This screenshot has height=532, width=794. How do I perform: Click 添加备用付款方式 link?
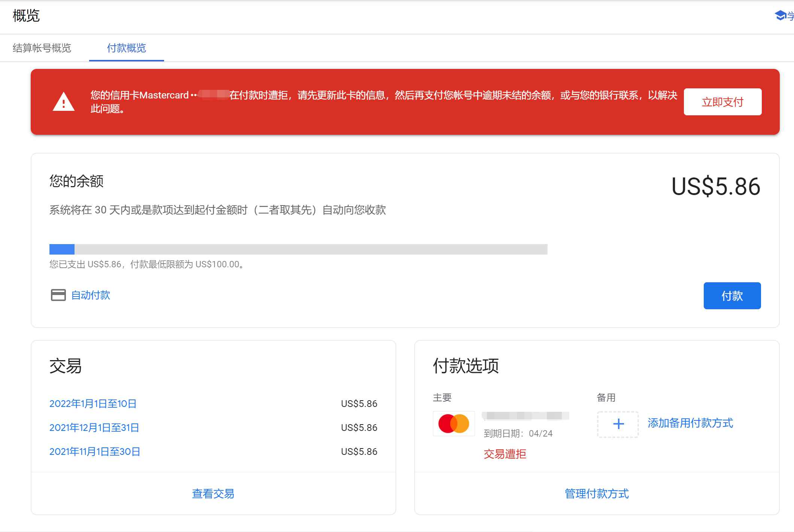coord(690,423)
